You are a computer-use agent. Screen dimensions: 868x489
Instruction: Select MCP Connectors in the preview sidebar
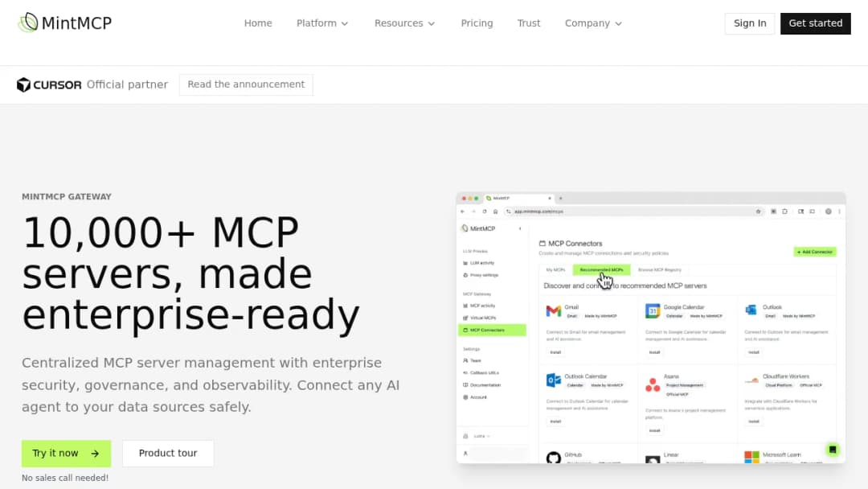492,330
